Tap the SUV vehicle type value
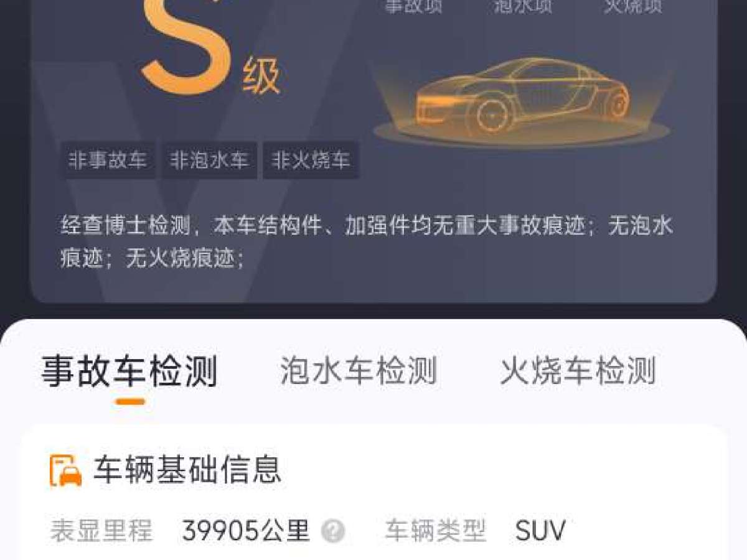Image resolution: width=747 pixels, height=560 pixels. click(x=540, y=531)
